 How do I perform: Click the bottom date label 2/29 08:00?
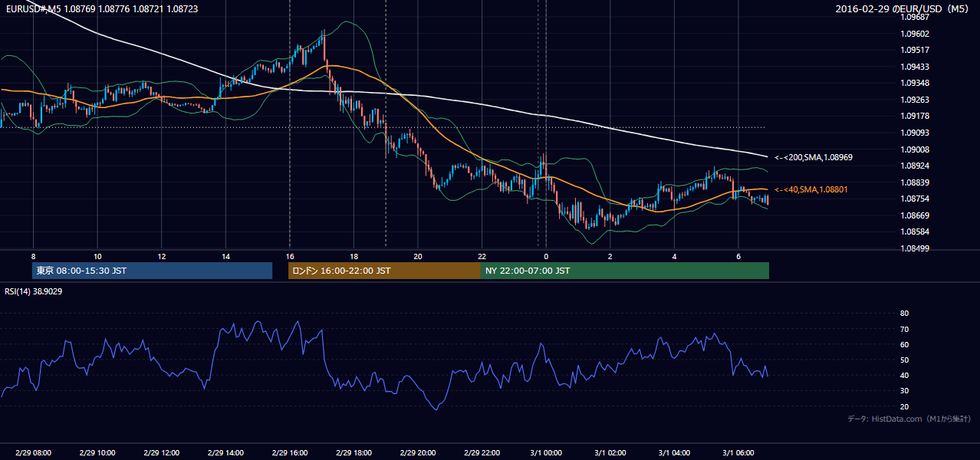[33, 453]
